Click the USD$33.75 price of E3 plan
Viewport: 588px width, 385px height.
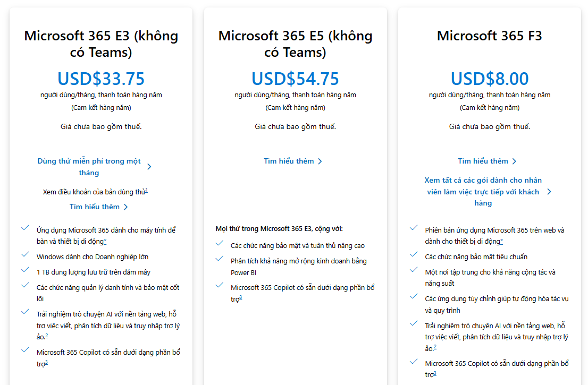(101, 79)
